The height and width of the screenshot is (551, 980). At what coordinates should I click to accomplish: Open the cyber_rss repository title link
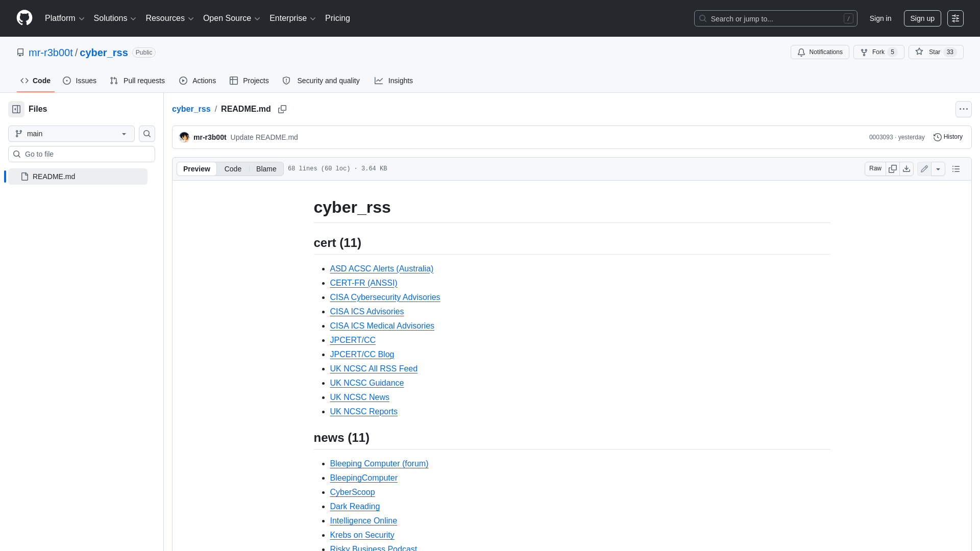(x=104, y=53)
